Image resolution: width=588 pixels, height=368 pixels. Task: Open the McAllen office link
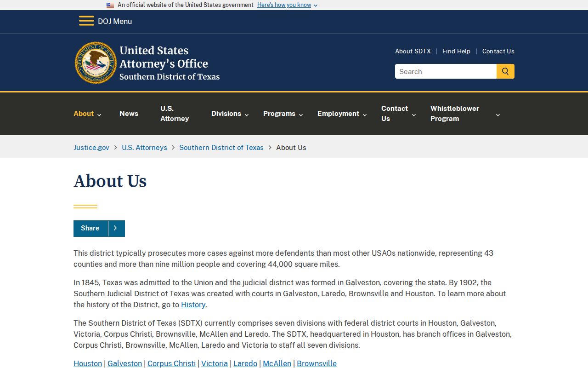point(277,363)
